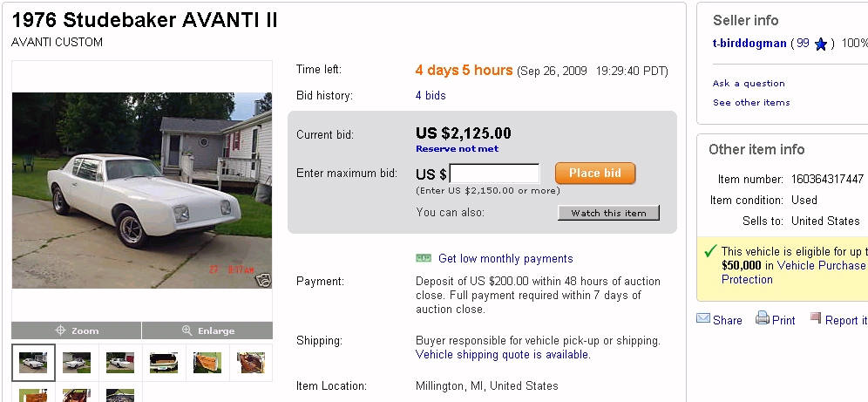Viewport: 868px width, 402px height.
Task: Click the Share envelope icon
Action: [703, 319]
